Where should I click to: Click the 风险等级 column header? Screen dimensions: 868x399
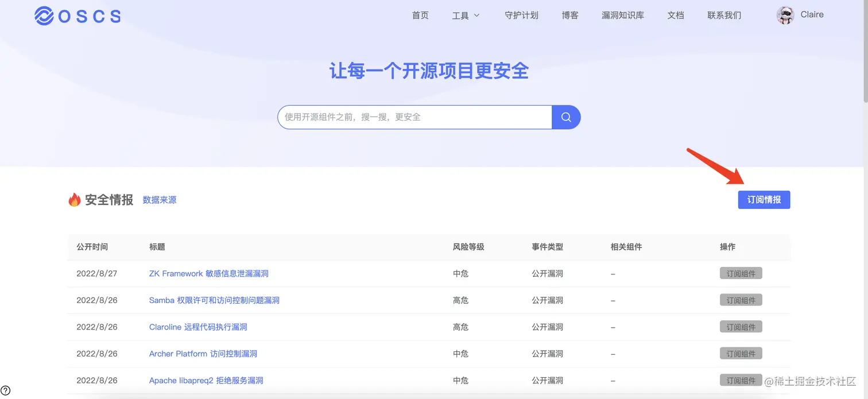tap(468, 247)
